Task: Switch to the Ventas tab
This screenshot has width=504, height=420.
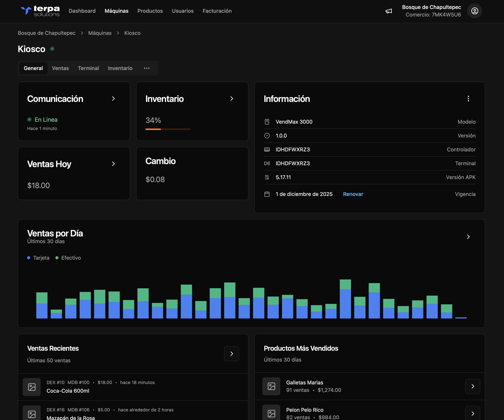Action: coord(60,68)
